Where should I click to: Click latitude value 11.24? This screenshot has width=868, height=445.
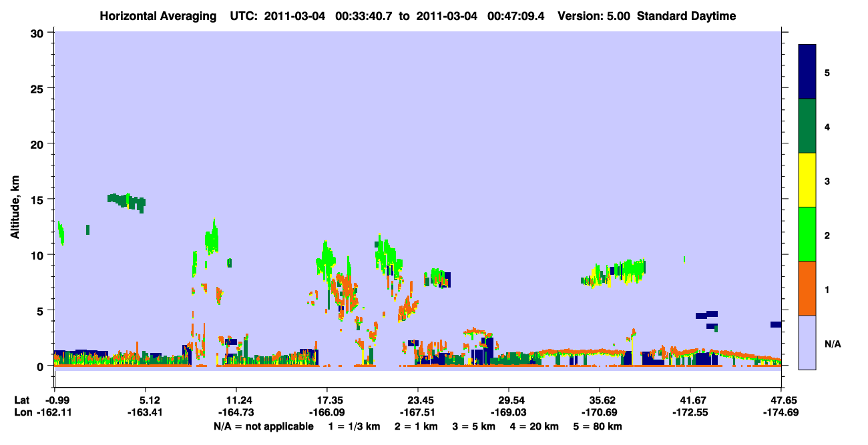(236, 400)
